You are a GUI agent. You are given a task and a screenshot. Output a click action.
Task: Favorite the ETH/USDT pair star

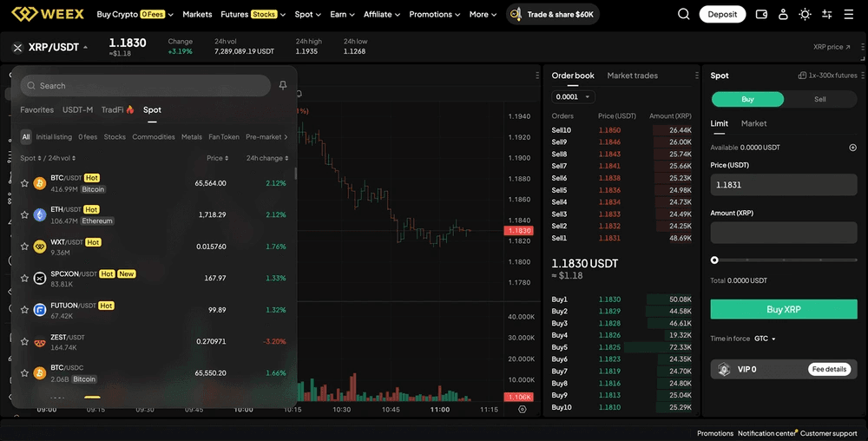click(x=24, y=214)
